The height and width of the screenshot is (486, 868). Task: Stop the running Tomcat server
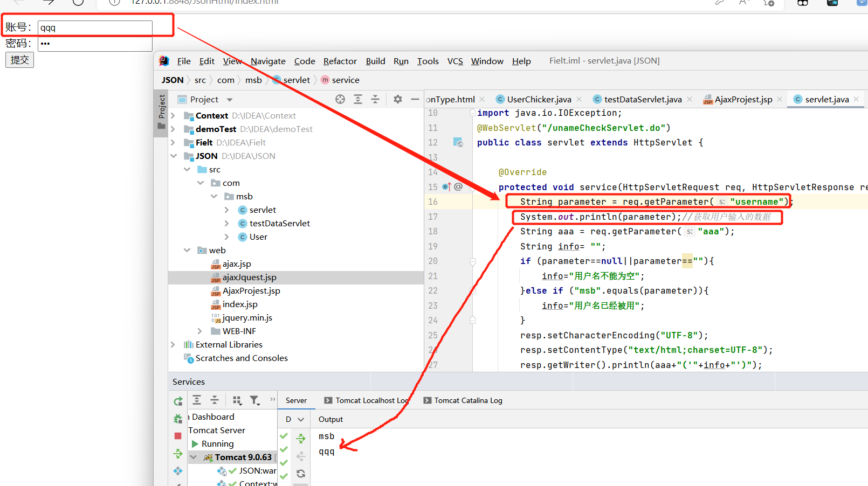(x=178, y=436)
